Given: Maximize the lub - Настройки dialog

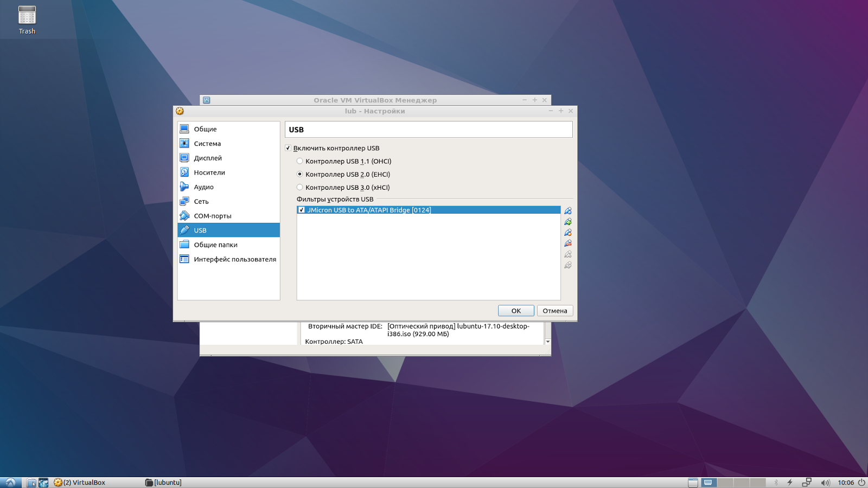Looking at the screenshot, I should point(561,111).
